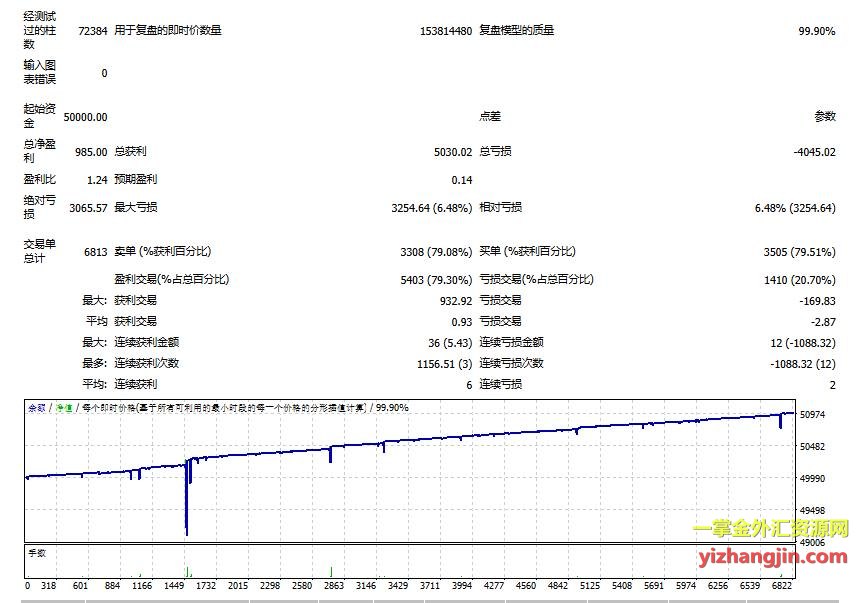
Task: Select the 余额 legend label in chart
Action: (x=36, y=408)
